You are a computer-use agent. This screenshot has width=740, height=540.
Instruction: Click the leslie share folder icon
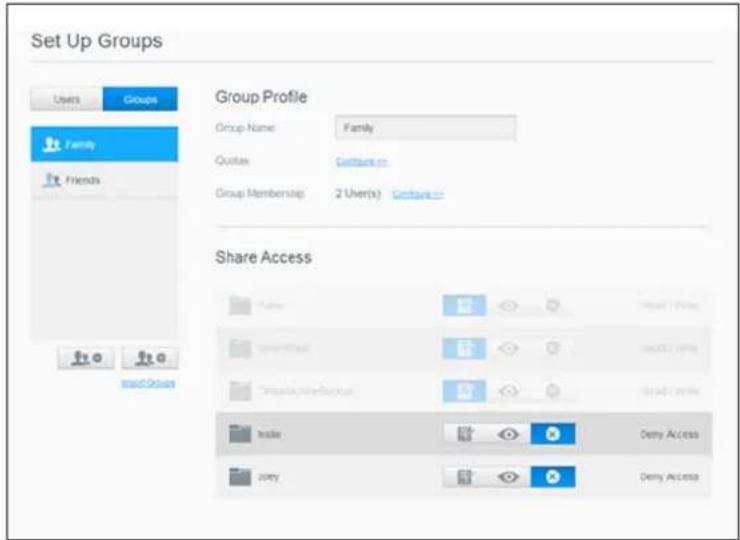point(240,433)
